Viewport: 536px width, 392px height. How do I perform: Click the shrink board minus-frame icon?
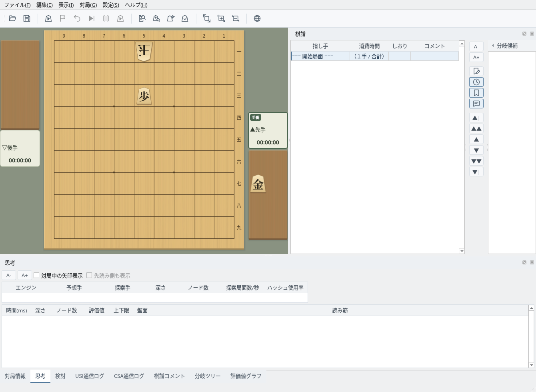click(236, 18)
